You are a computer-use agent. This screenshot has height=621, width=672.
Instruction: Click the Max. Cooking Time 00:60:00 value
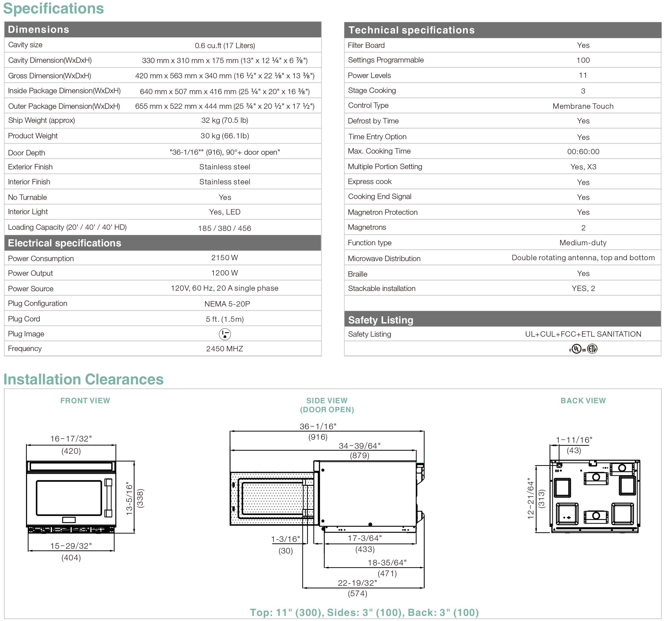pyautogui.click(x=583, y=151)
